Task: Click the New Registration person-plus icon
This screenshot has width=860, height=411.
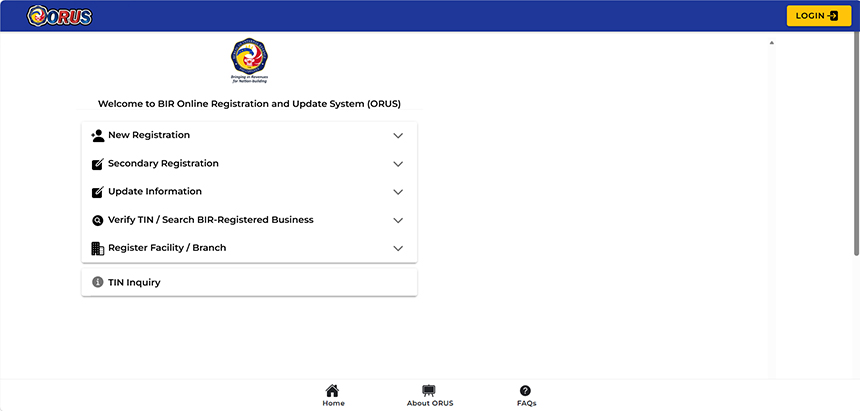Action: tap(98, 136)
